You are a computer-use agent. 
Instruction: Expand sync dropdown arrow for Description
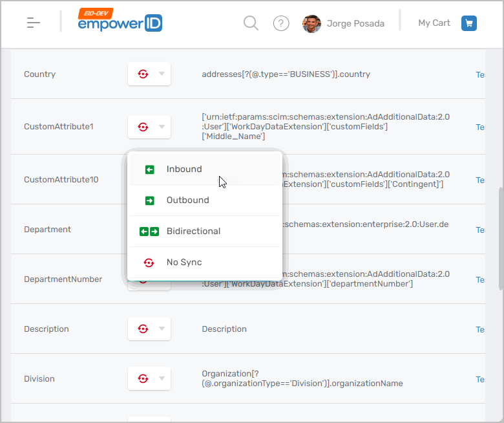click(162, 329)
